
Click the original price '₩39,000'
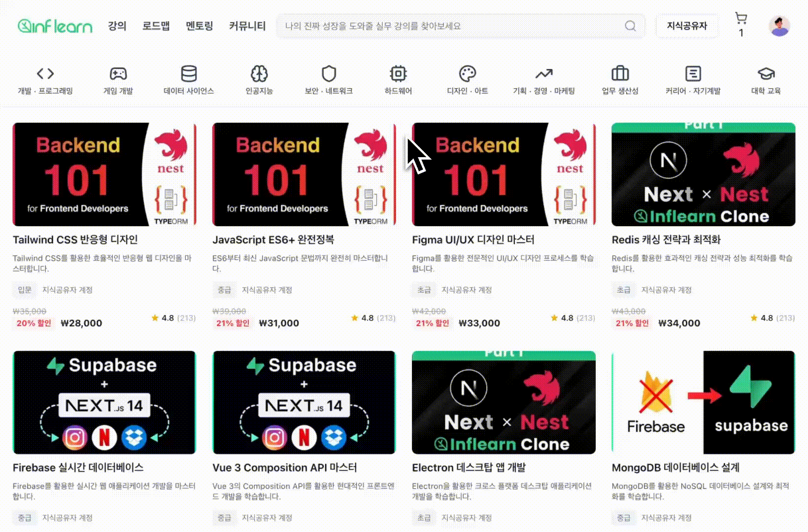(x=229, y=311)
